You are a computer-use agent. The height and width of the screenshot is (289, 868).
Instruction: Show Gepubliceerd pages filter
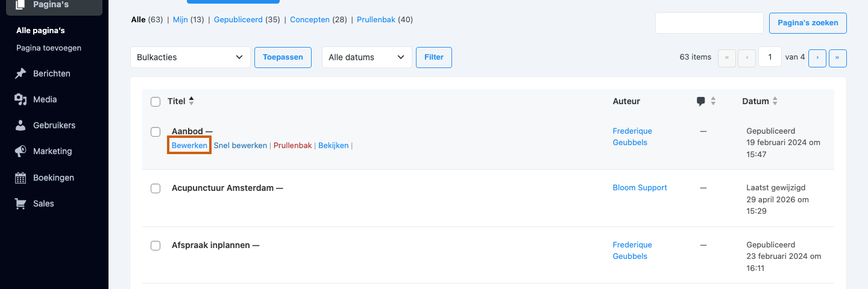point(237,19)
